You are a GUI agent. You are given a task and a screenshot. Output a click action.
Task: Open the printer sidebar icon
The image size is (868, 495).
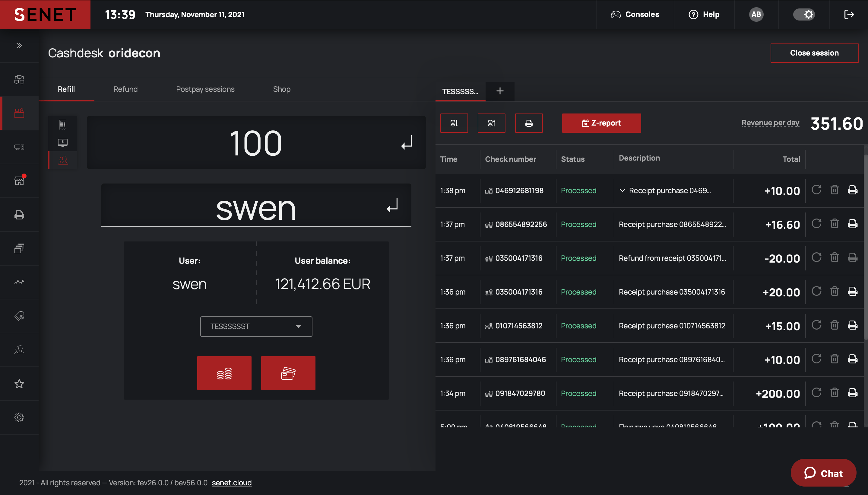coord(19,215)
